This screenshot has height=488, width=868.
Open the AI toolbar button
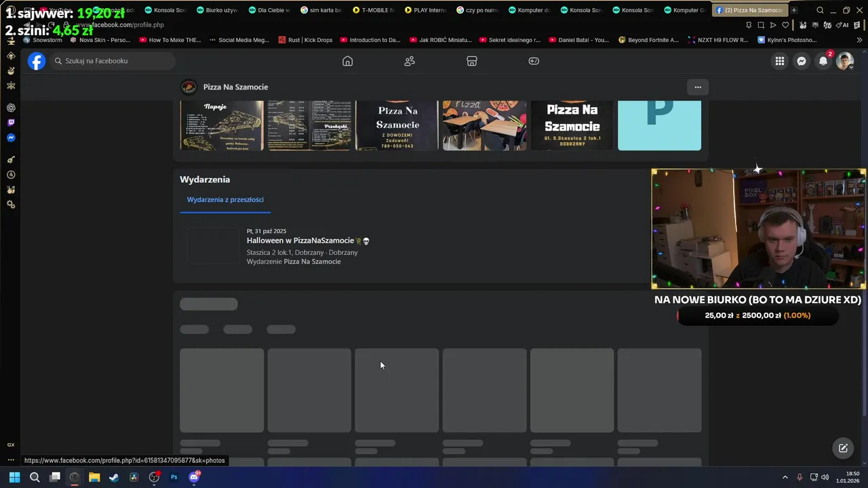(843, 25)
